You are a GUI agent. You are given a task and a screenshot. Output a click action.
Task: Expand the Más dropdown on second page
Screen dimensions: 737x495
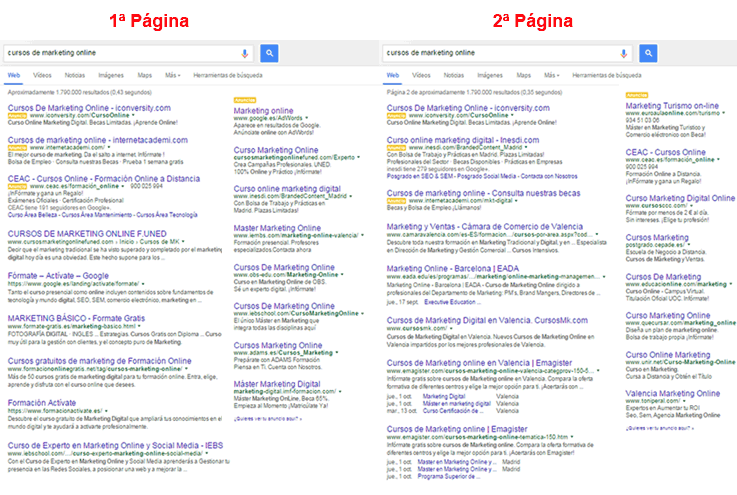[552, 75]
